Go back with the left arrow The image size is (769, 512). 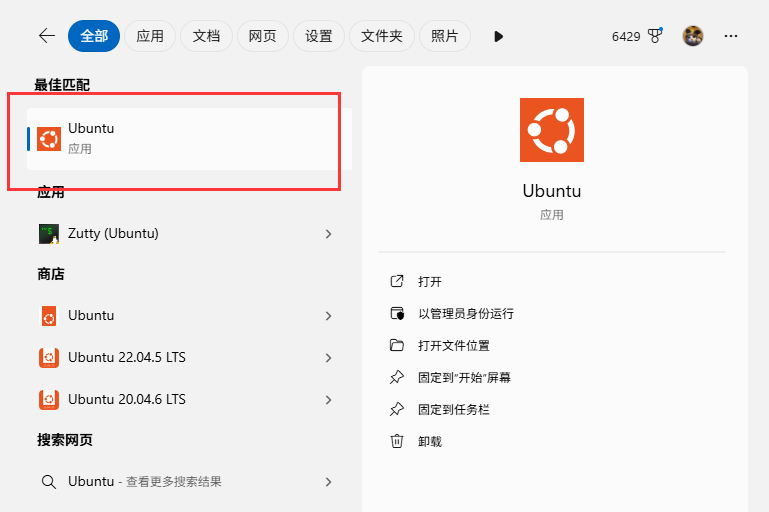[x=47, y=36]
